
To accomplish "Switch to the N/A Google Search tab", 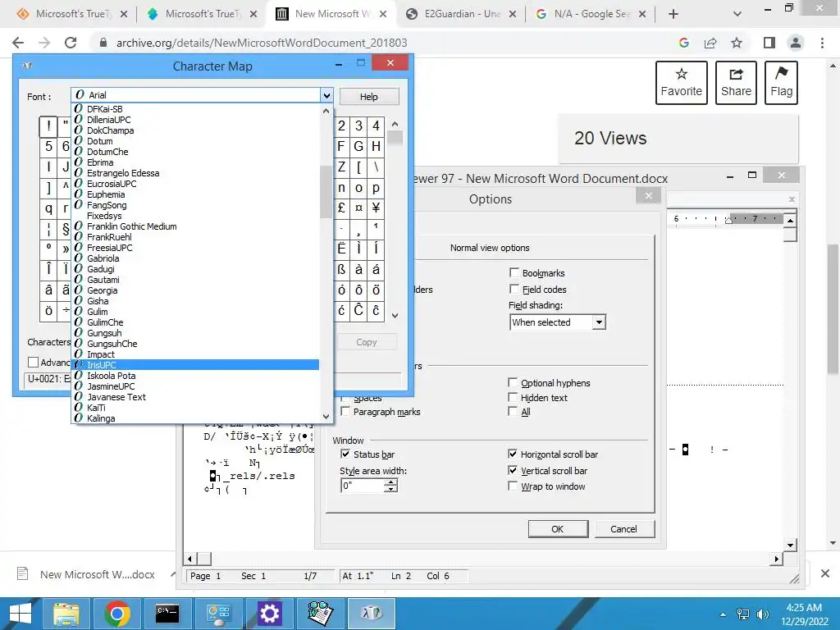I will coord(584,14).
